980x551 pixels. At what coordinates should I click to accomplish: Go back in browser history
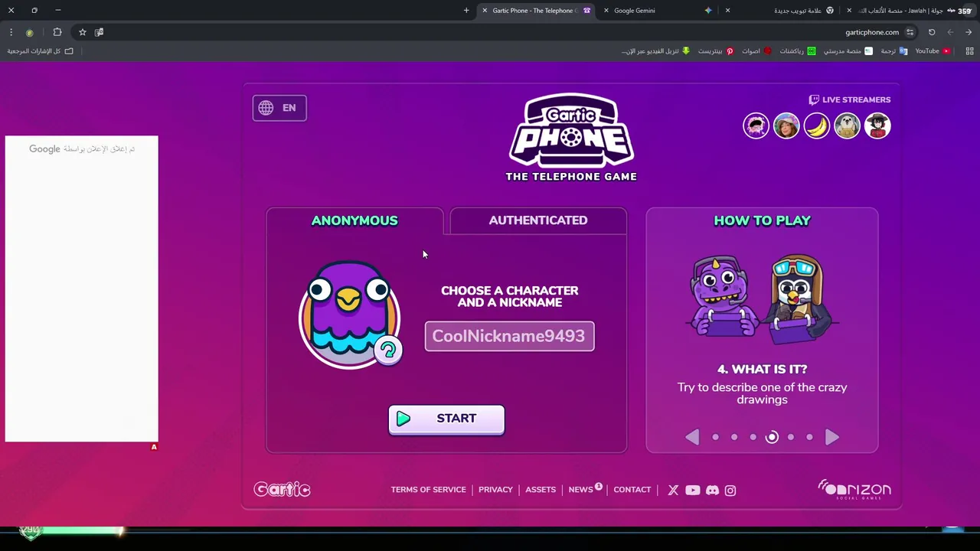click(969, 32)
